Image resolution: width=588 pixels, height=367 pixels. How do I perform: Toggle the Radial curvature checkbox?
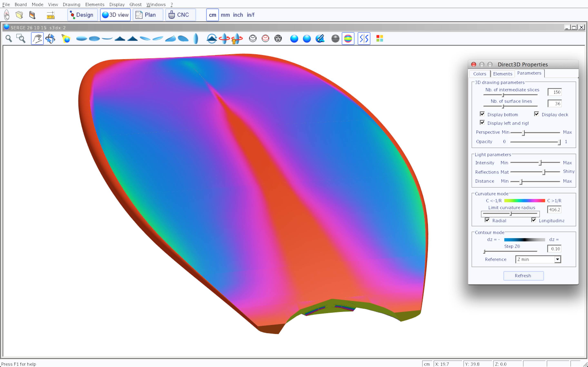pyautogui.click(x=487, y=220)
